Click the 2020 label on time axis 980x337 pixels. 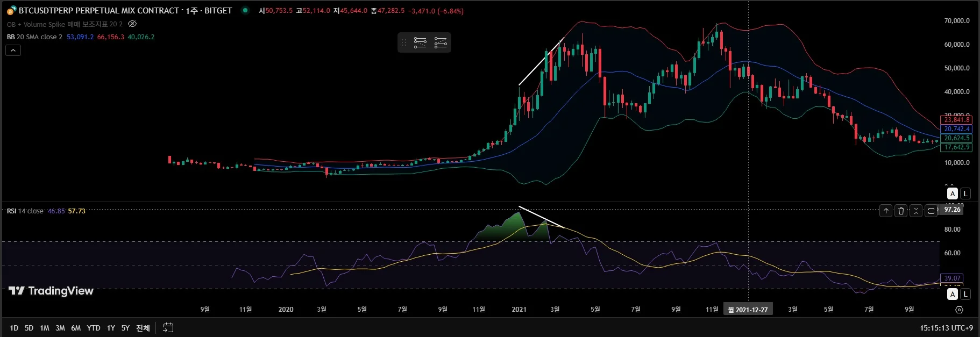click(286, 310)
